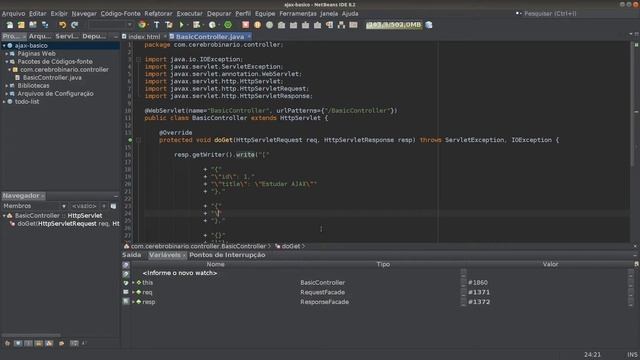Toggle the side button beside the resp row
The width and height of the screenshot is (640, 360).
click(x=126, y=302)
